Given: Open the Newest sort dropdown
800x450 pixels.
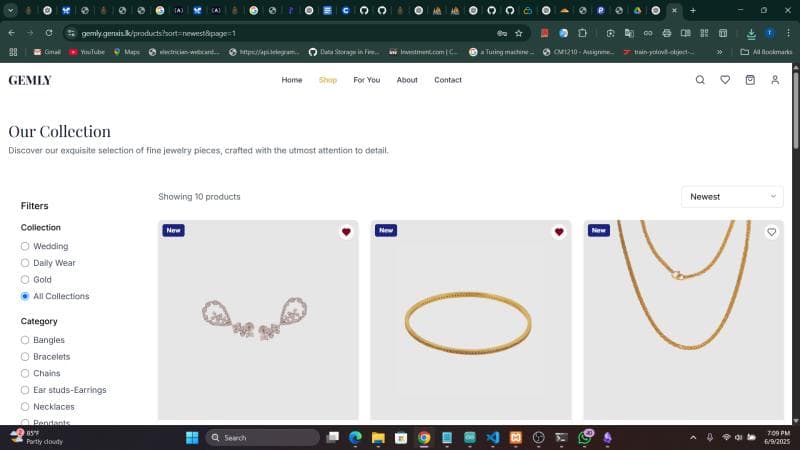Looking at the screenshot, I should (x=732, y=197).
